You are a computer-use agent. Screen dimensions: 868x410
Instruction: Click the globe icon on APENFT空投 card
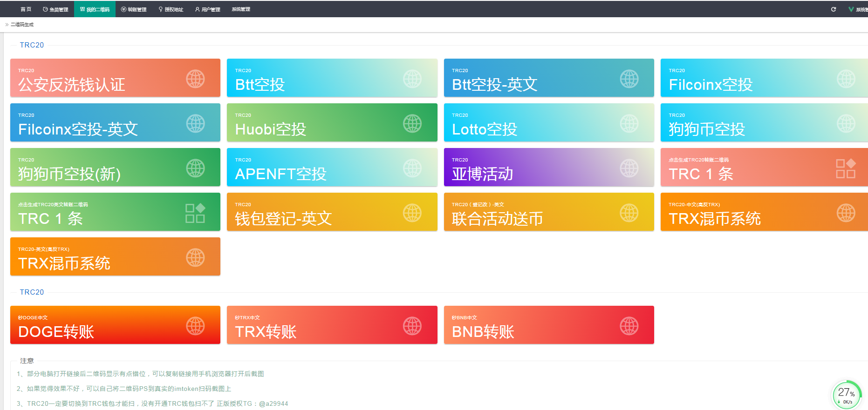click(x=412, y=168)
